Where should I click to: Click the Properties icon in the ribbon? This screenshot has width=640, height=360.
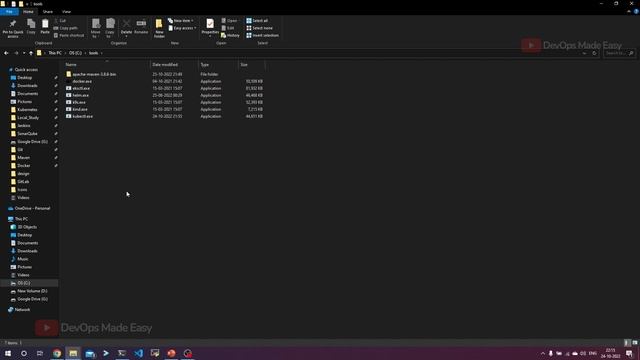pyautogui.click(x=210, y=24)
